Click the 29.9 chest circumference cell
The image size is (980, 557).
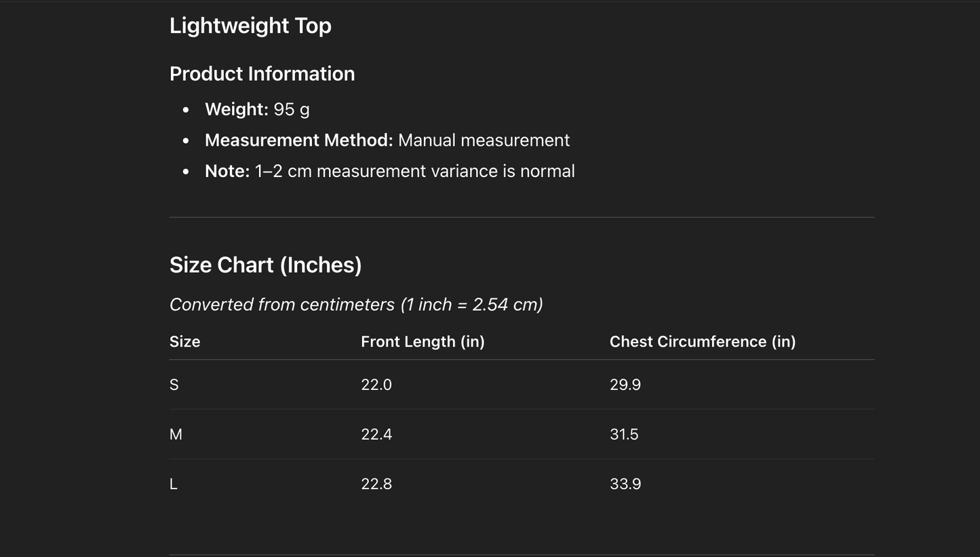625,385
